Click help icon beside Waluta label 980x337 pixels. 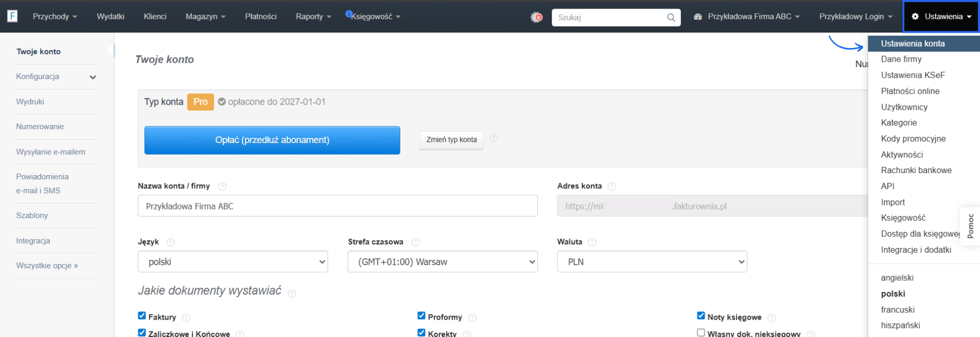[x=592, y=242]
